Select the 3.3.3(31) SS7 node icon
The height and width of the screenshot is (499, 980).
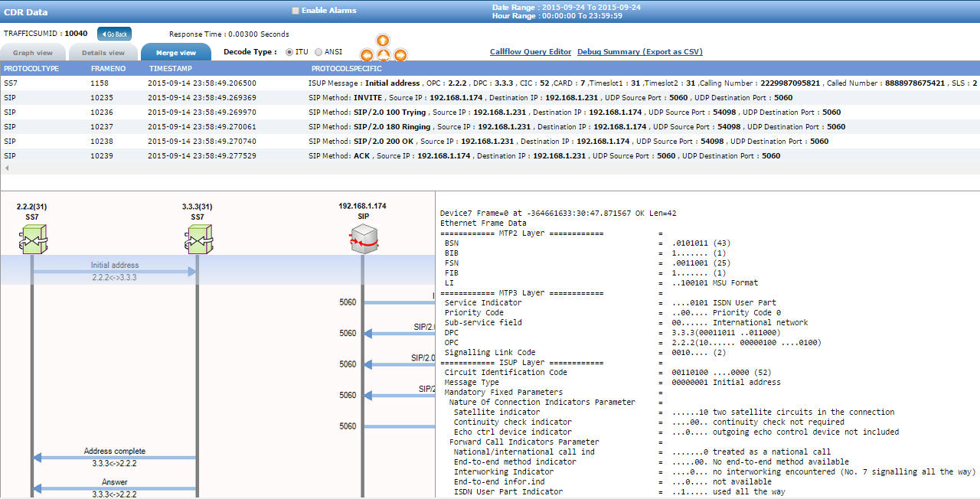197,240
